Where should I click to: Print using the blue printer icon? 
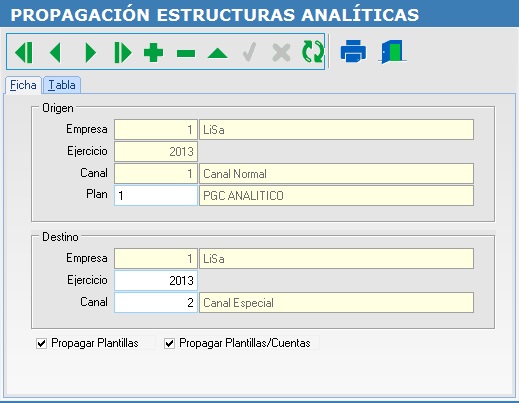353,51
